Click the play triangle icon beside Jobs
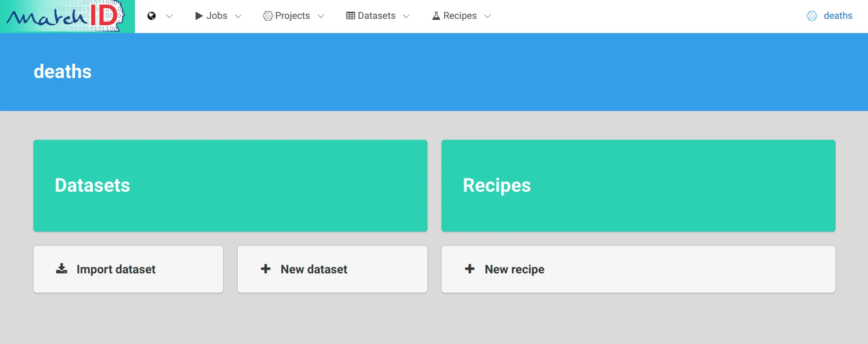The image size is (868, 344). [198, 15]
